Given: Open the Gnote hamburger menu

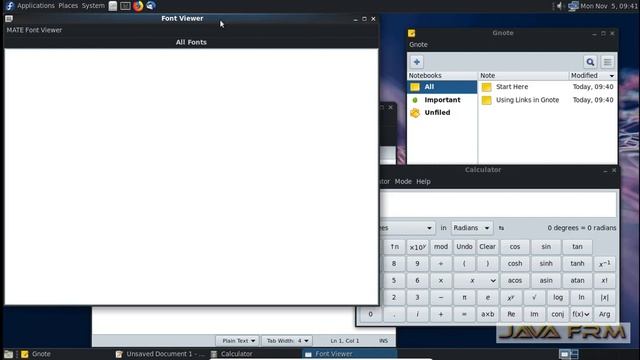Looking at the screenshot, I should click(607, 62).
